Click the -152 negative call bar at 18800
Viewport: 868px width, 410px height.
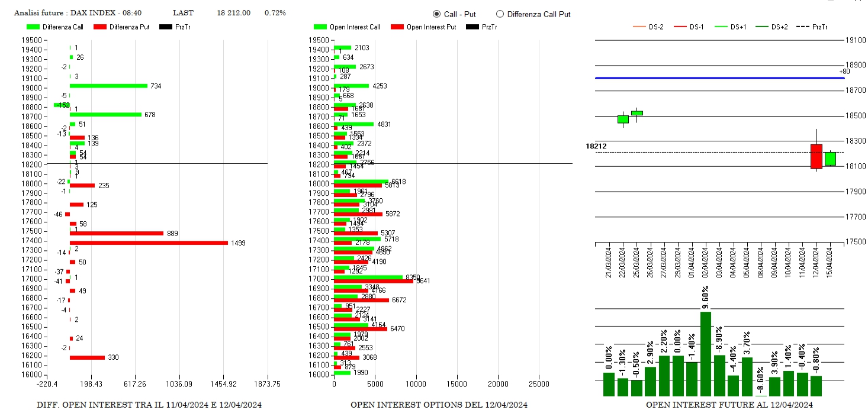62,105
